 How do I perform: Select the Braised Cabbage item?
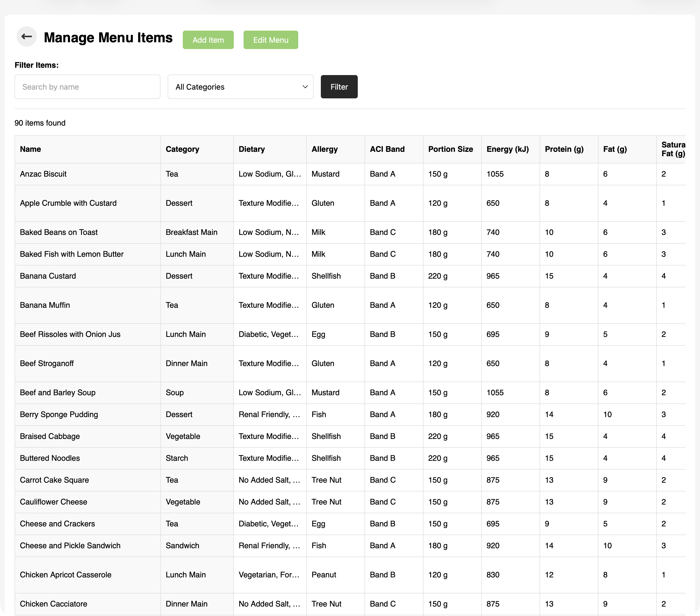point(50,436)
